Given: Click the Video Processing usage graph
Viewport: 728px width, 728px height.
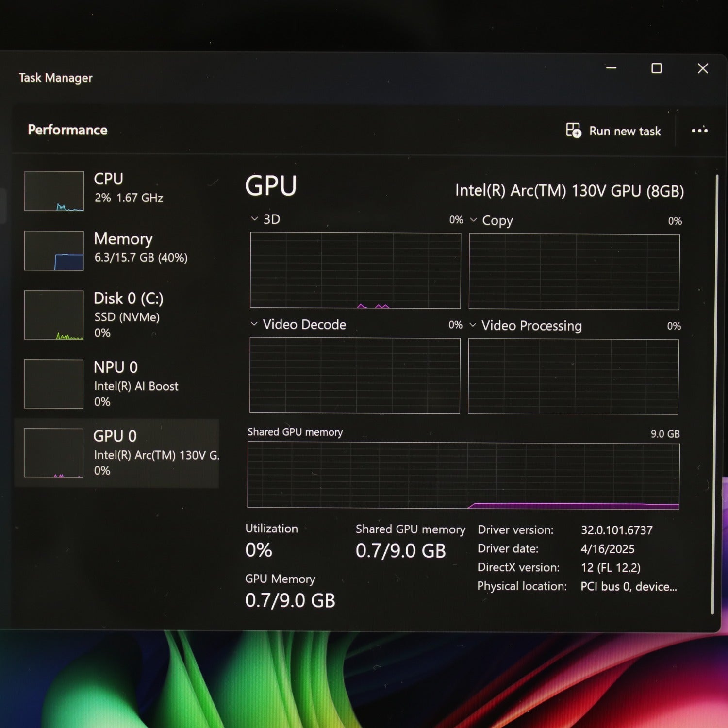Looking at the screenshot, I should [573, 377].
